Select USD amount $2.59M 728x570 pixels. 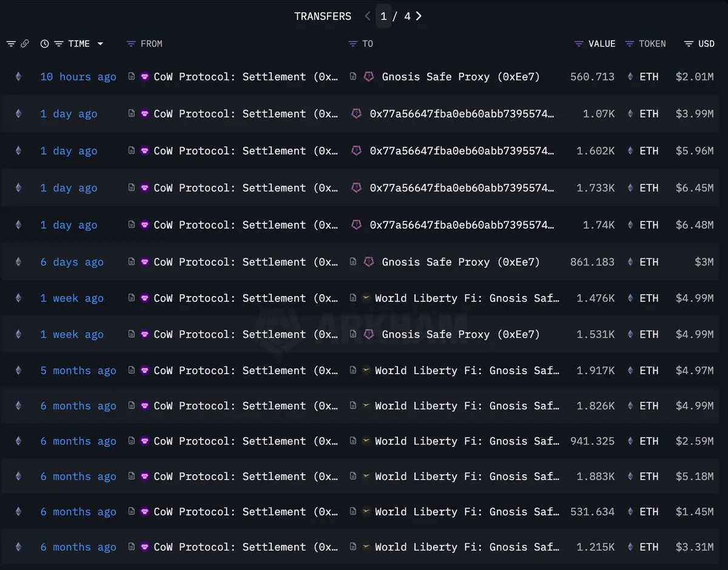(694, 441)
